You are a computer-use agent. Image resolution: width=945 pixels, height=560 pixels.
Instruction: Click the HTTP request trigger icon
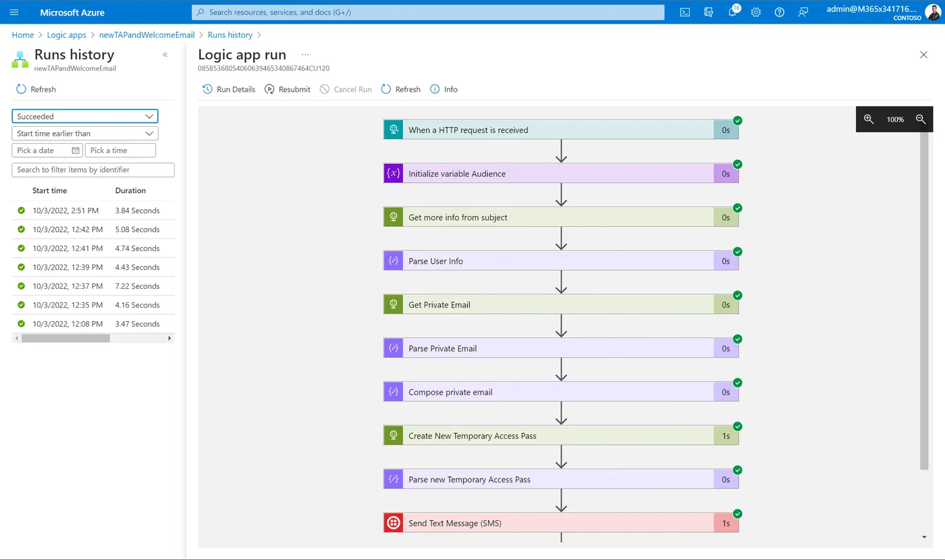(x=393, y=130)
